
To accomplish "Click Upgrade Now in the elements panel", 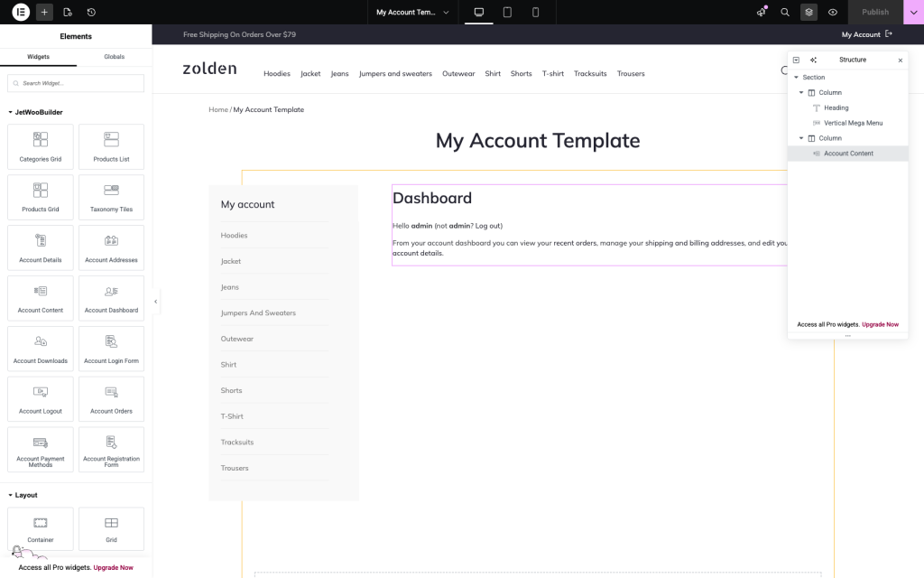I will [x=113, y=567].
